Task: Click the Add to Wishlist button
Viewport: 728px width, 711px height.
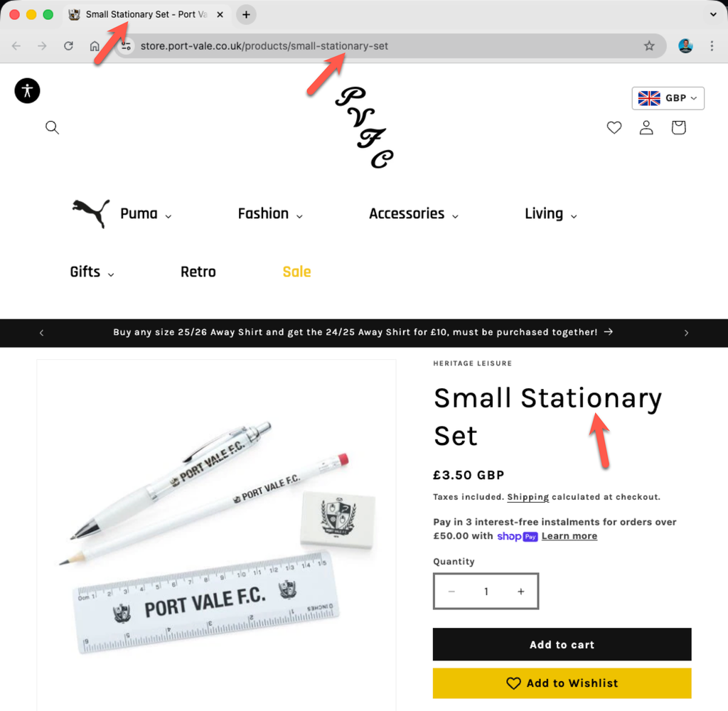Action: (562, 683)
